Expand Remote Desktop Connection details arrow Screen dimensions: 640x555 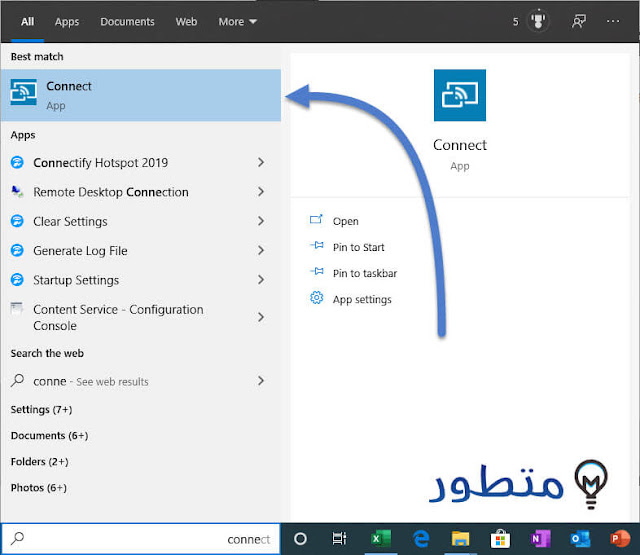tap(261, 192)
